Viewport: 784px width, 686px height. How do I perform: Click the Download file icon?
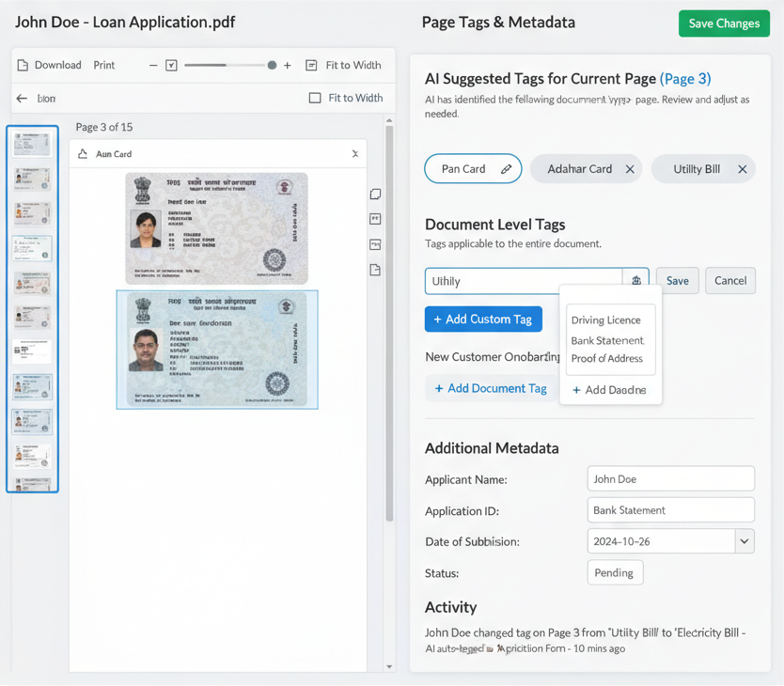click(x=23, y=65)
